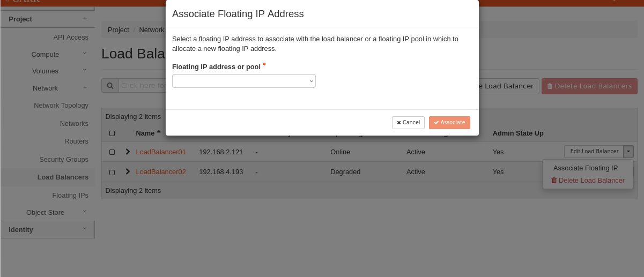Viewport: 644px width, 277px height.
Task: Choose Associate Floating IP menu entry
Action: click(x=585, y=168)
